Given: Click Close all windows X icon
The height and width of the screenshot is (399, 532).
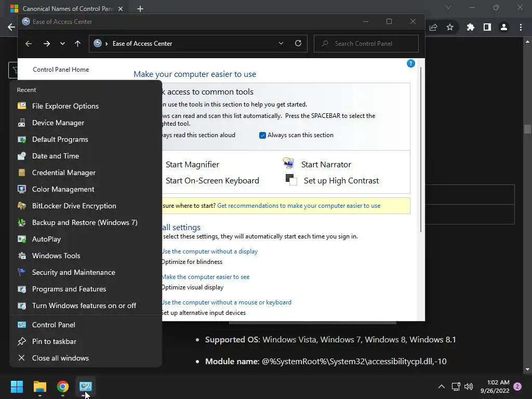Looking at the screenshot, I should tap(22, 358).
